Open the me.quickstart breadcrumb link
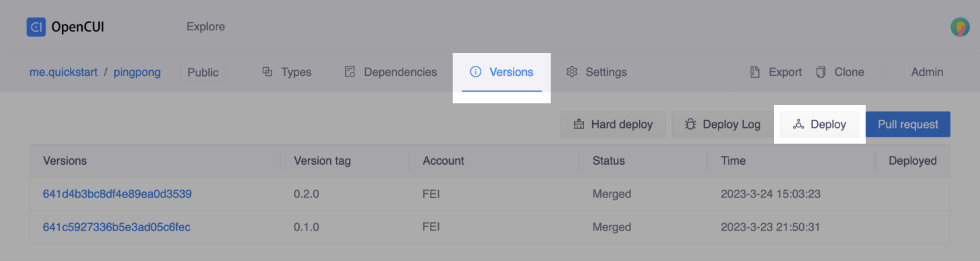 (x=64, y=72)
